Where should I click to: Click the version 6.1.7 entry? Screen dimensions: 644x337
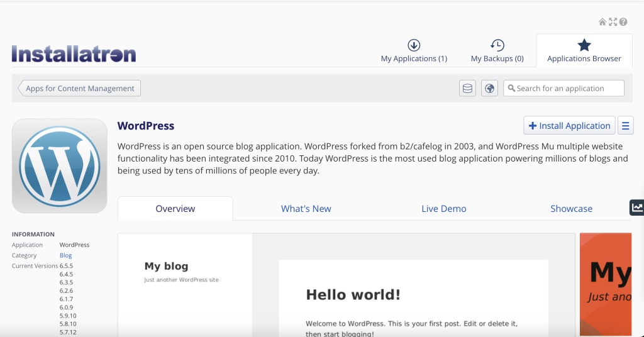click(66, 299)
